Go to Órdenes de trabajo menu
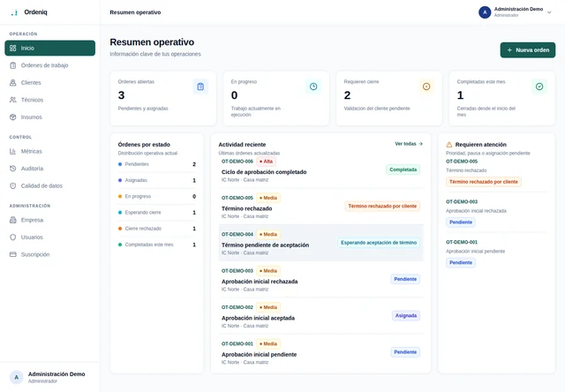Viewport: 565px width, 392px height. (49, 65)
